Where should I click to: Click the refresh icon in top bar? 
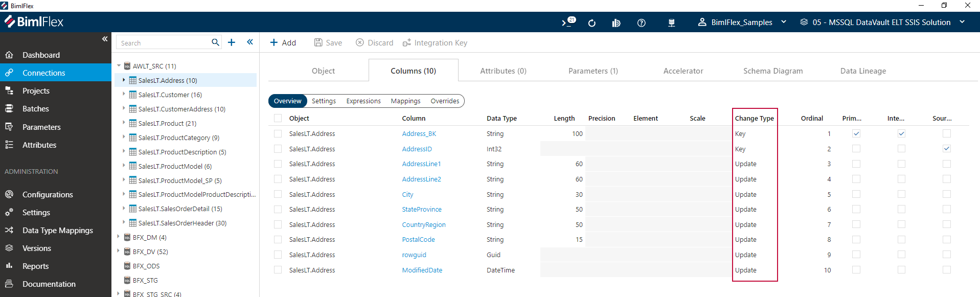592,22
